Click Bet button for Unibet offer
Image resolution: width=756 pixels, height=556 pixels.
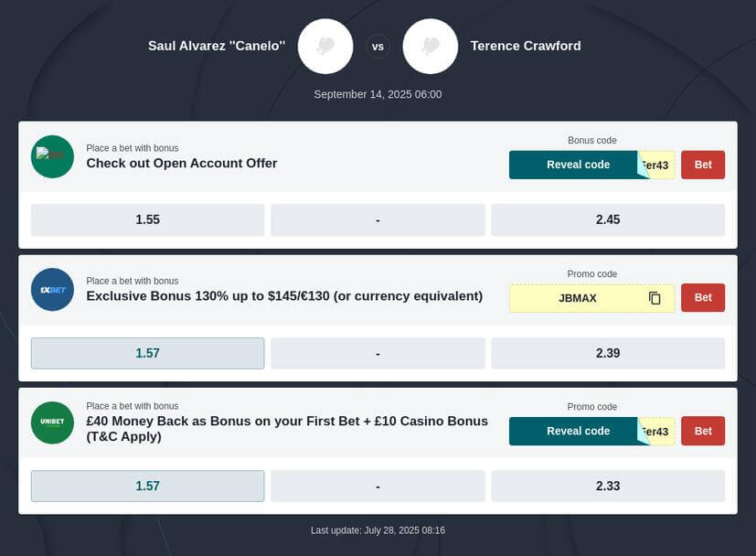point(703,431)
